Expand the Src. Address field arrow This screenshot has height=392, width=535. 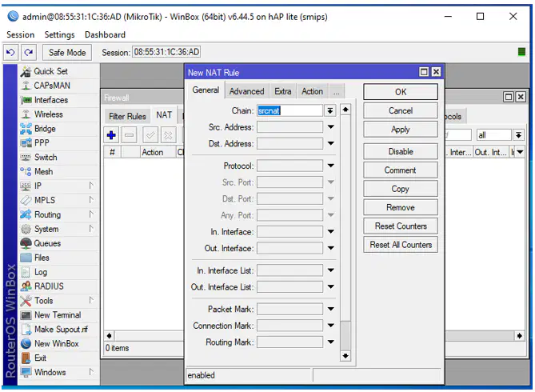tap(330, 127)
